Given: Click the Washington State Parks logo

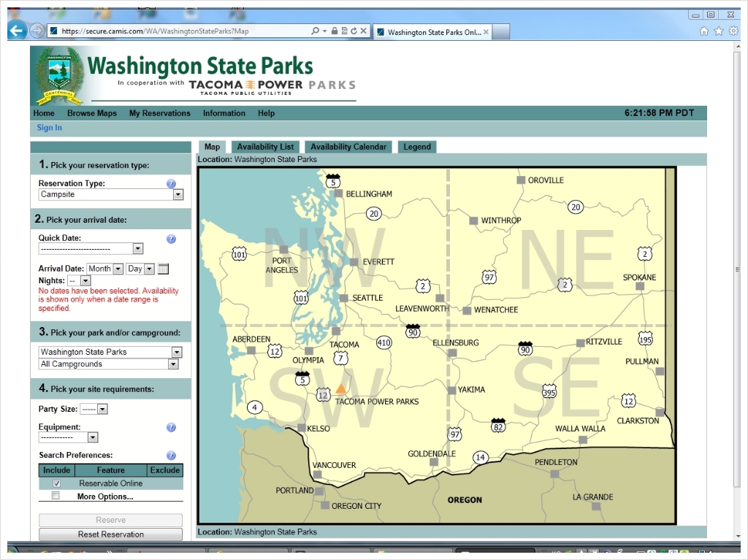Looking at the screenshot, I should (193, 75).
